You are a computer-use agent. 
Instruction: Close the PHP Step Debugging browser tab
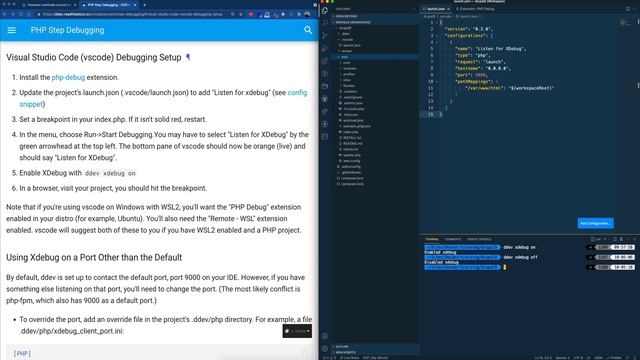(x=135, y=5)
